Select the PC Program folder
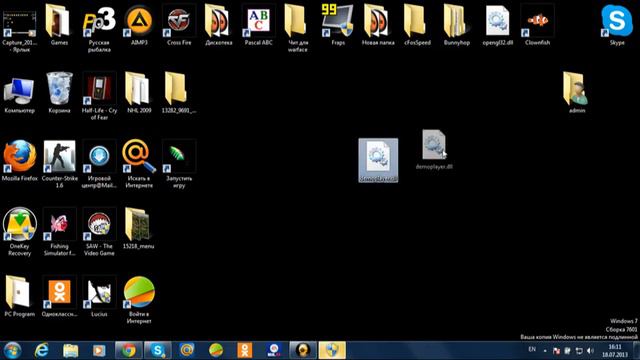The height and width of the screenshot is (360, 640). tap(19, 297)
